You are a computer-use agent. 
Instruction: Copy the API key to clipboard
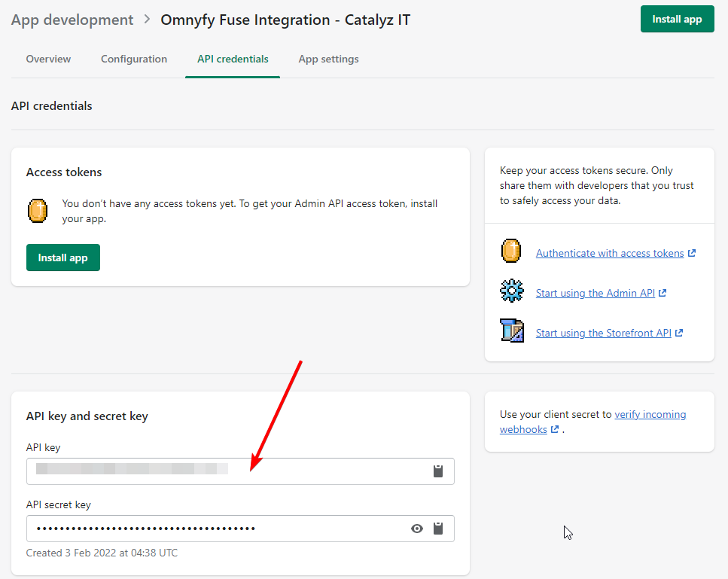[x=438, y=471]
